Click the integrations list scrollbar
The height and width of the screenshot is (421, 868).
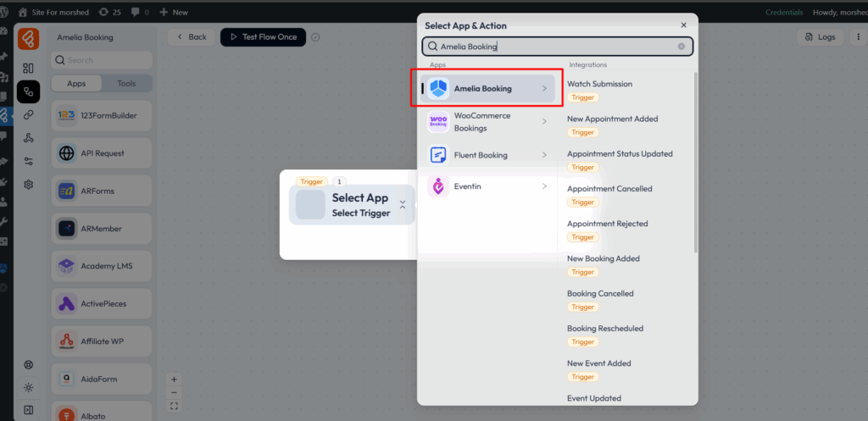(695, 162)
